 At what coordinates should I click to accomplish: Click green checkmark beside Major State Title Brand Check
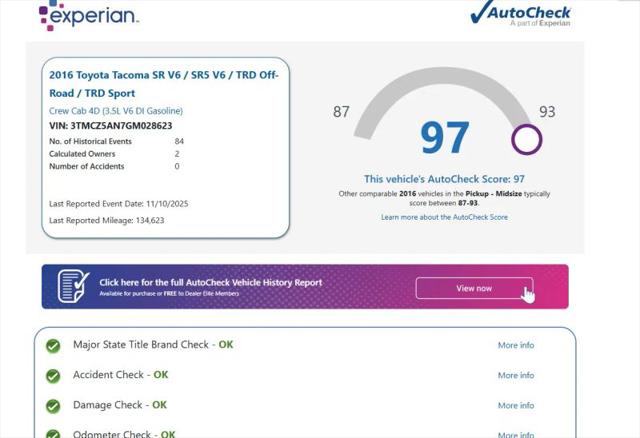tap(53, 346)
